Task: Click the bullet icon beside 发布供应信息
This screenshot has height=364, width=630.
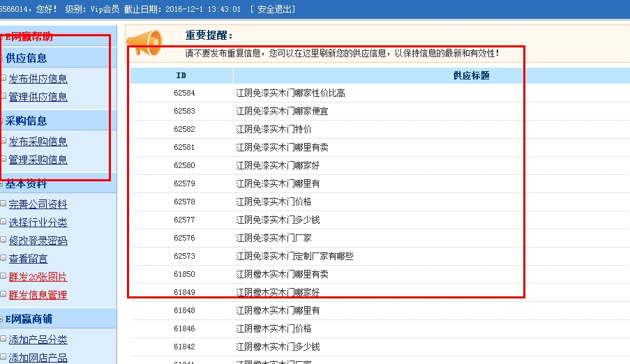Action: [x=3, y=78]
